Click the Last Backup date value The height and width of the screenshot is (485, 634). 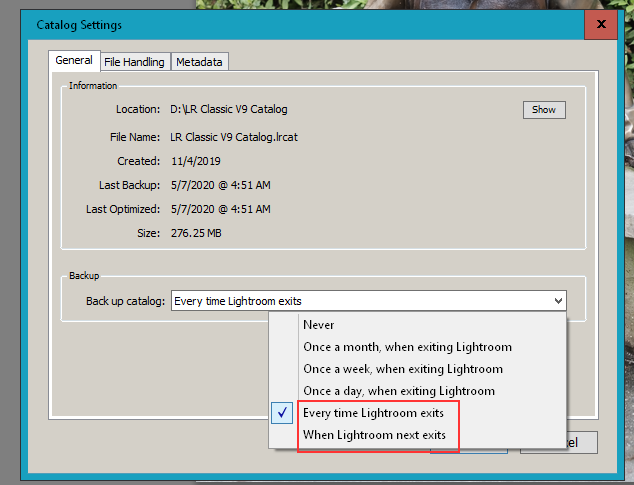221,185
